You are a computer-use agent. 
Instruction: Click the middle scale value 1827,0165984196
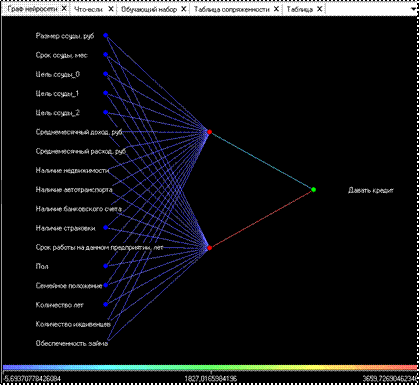pos(211,379)
